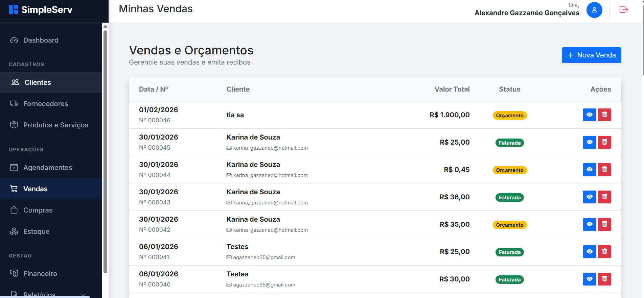View sale Nº 000046 with eye icon
This screenshot has height=298, width=644.
pyautogui.click(x=589, y=115)
